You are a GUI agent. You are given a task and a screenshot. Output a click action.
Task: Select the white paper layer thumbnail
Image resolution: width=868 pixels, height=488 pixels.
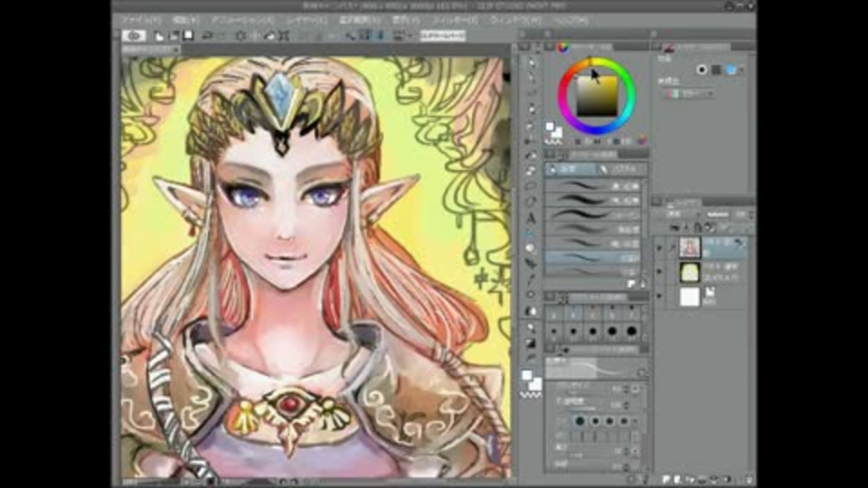pyautogui.click(x=689, y=296)
